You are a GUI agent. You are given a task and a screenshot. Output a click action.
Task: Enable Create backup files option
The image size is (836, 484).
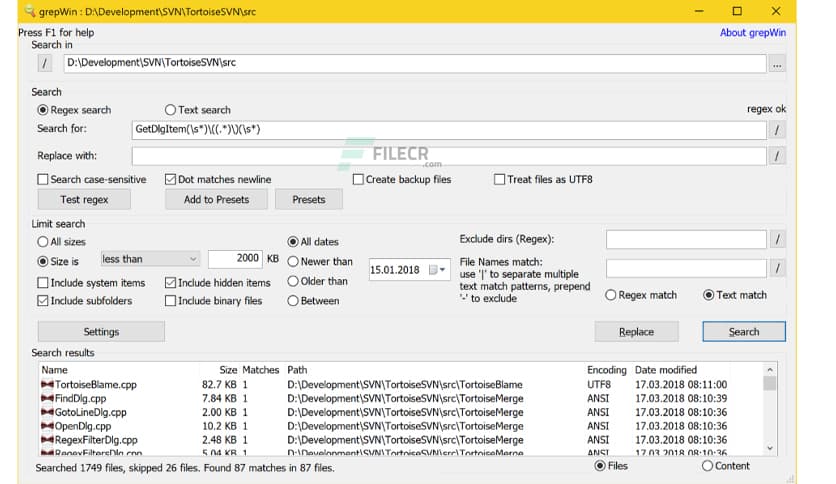pos(359,180)
